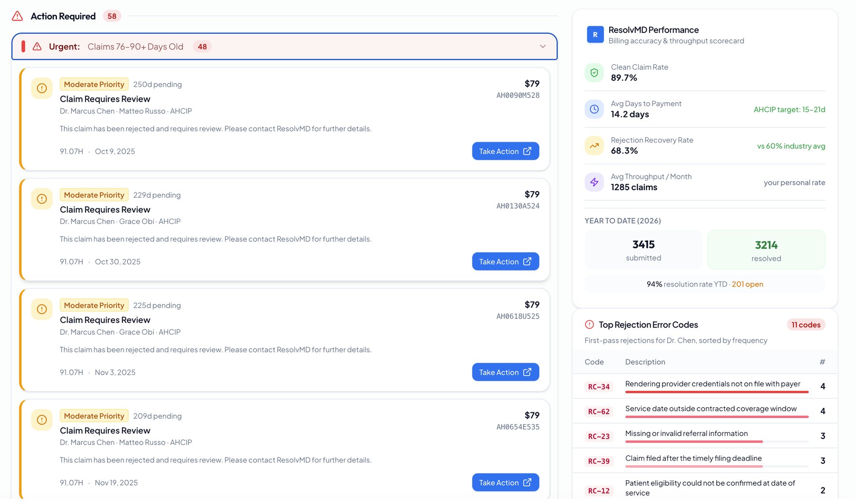Click the Avg Days to Payment clock icon
This screenshot has height=504, width=856.
click(x=594, y=109)
